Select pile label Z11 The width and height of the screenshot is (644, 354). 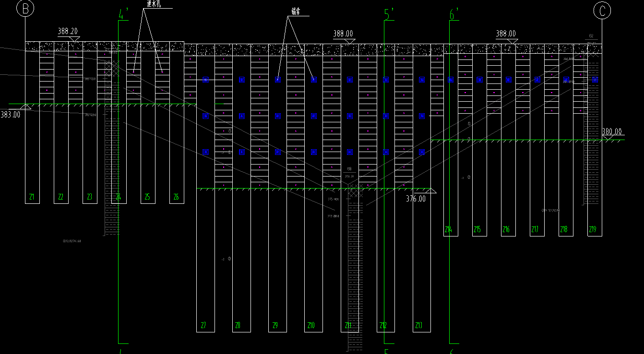348,326
